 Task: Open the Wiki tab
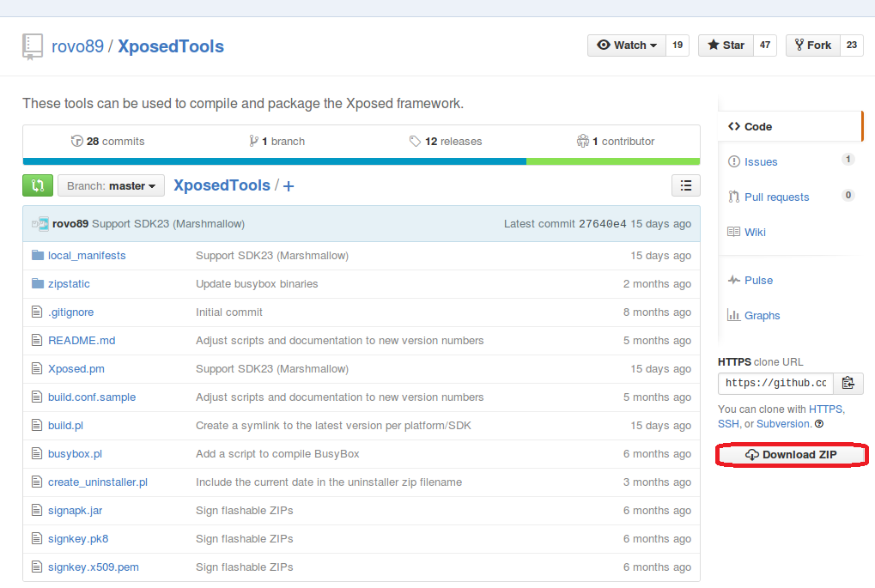tap(747, 232)
